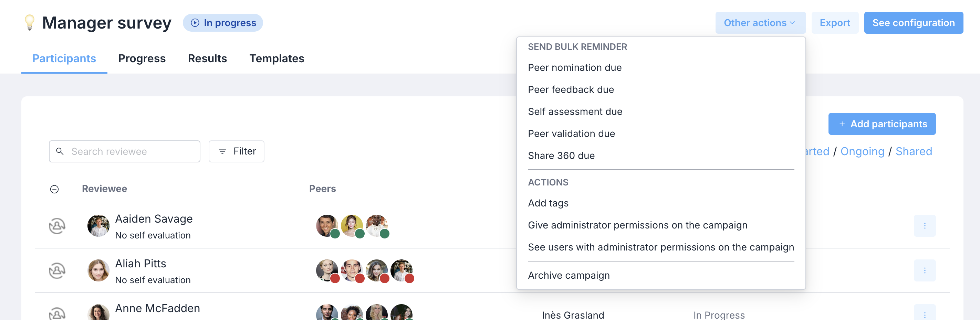Choose Archive campaign from the menu
Image resolution: width=980 pixels, height=320 pixels.
pyautogui.click(x=569, y=275)
